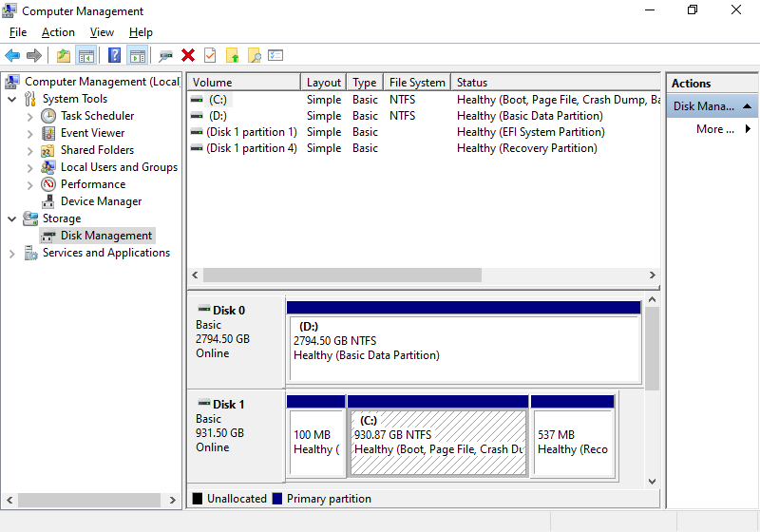Expand Services and Applications node

point(12,254)
